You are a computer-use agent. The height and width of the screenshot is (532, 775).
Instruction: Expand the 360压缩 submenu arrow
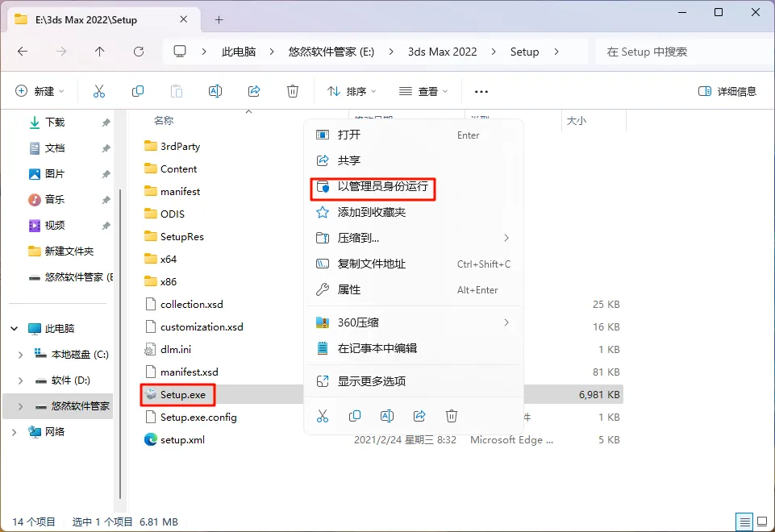[506, 322]
